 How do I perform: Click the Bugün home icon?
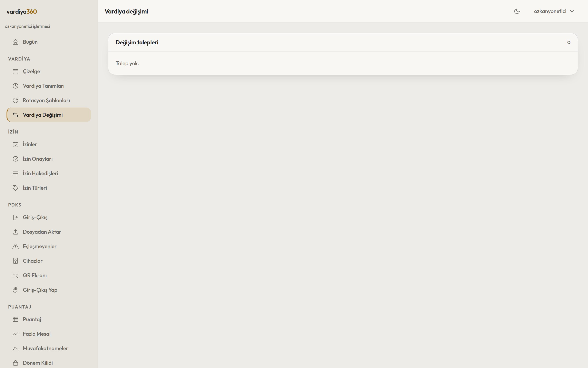(x=16, y=42)
